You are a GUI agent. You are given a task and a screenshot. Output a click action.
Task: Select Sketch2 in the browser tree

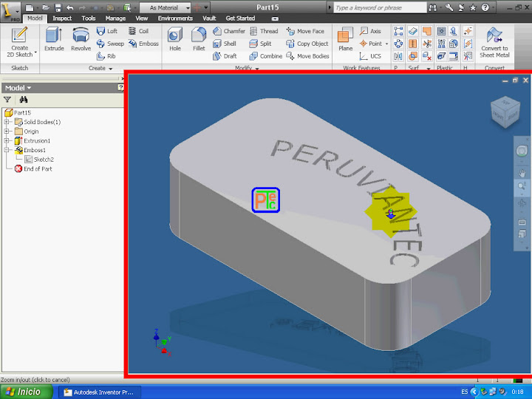click(x=39, y=159)
